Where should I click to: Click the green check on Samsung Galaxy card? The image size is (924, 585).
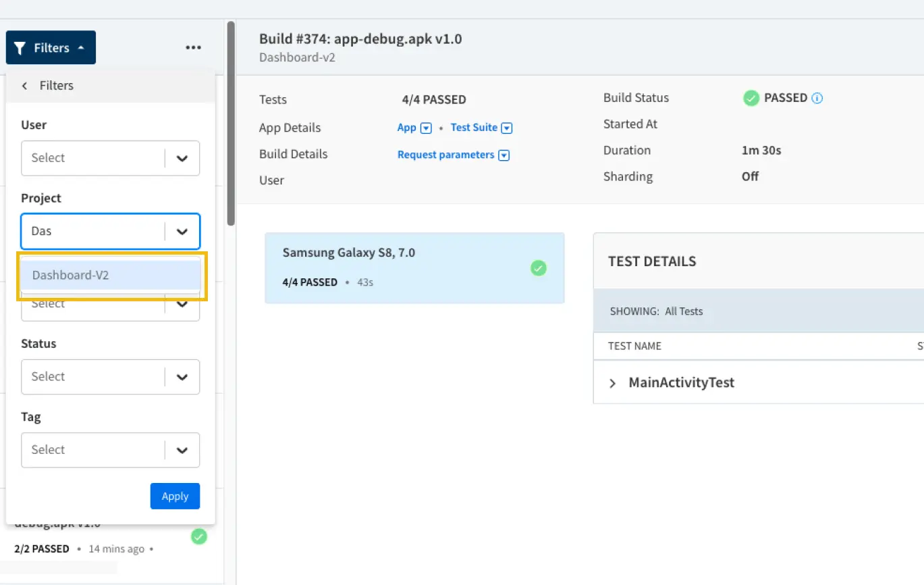[x=538, y=268]
